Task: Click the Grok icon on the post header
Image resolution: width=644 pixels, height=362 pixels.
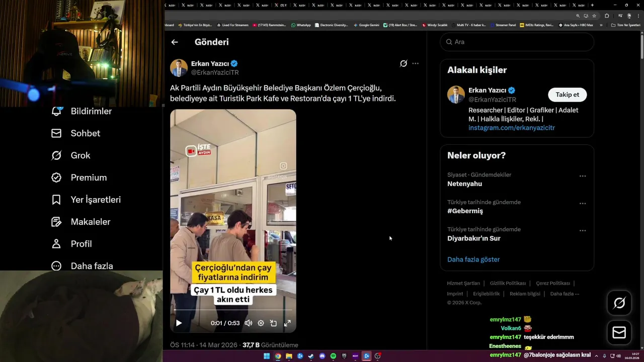Action: tap(404, 63)
